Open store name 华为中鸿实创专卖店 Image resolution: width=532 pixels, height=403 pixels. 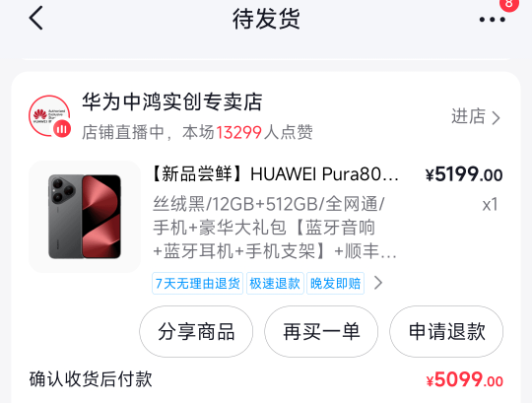point(172,101)
